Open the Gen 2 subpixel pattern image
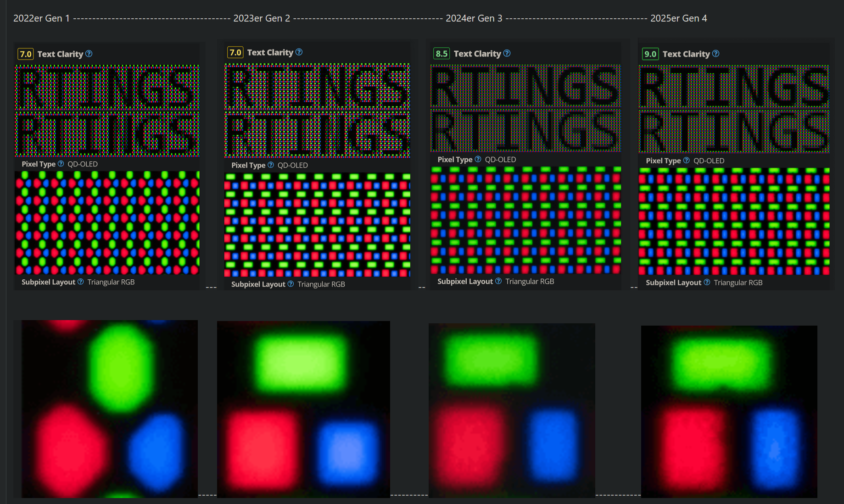The width and height of the screenshot is (844, 504). pos(317,225)
